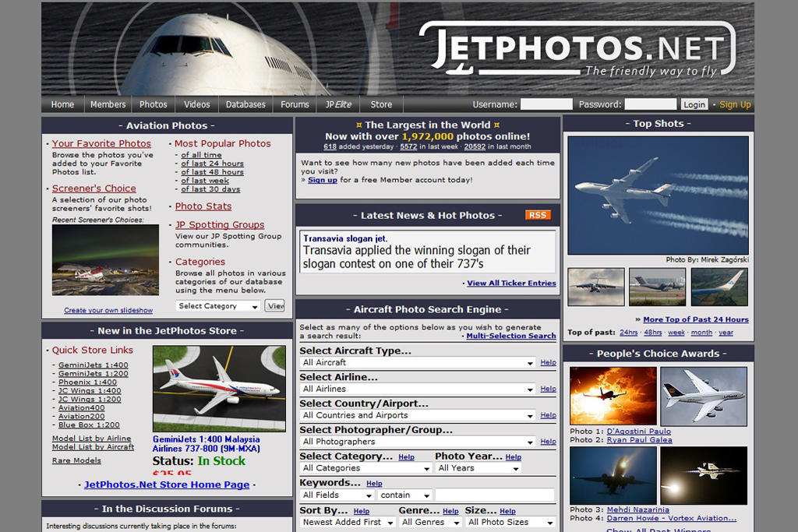The width and height of the screenshot is (798, 532).
Task: Open Screener's Choice link
Action: (x=94, y=188)
